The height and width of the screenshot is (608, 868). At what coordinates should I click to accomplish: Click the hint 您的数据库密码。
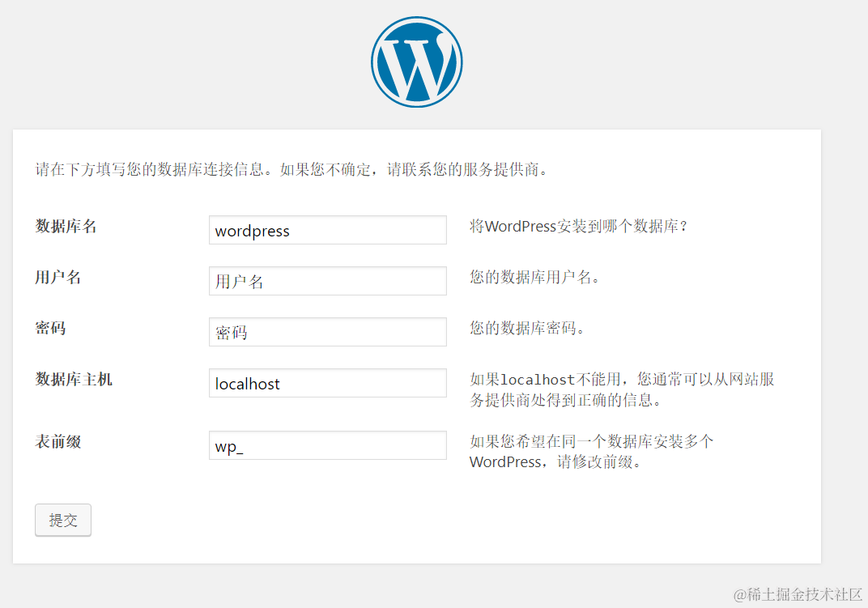(527, 328)
